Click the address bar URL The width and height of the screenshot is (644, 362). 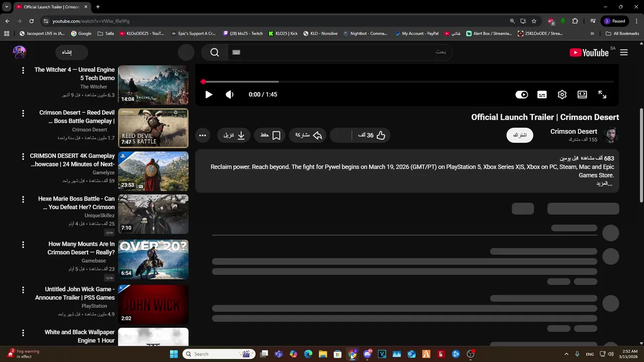coord(91,21)
